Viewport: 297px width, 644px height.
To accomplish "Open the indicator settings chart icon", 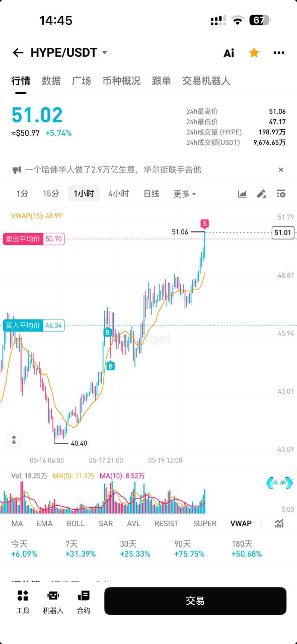I will pos(279,523).
